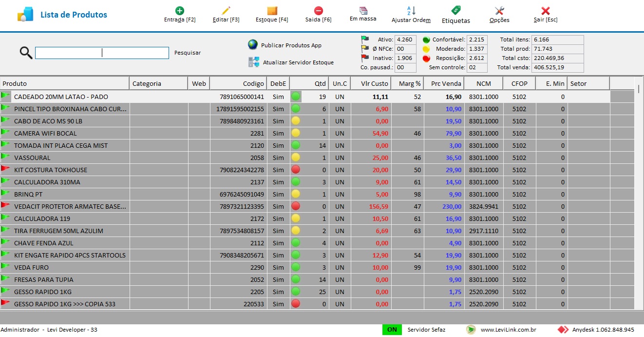Click the green ON Servidor Sefaz indicator
The width and height of the screenshot is (644, 337).
(x=392, y=330)
